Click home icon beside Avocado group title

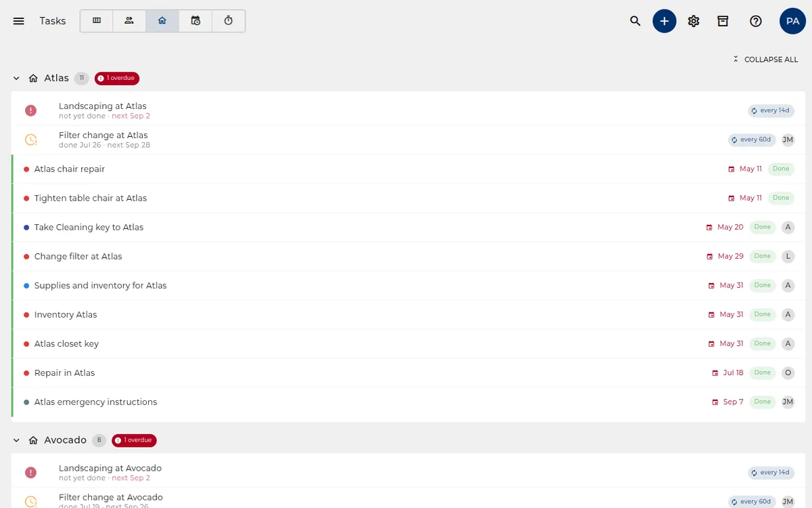33,440
